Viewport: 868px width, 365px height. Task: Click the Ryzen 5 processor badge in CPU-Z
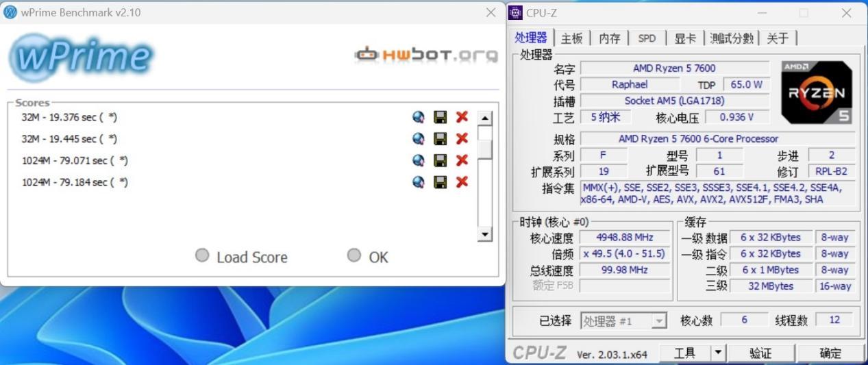817,92
